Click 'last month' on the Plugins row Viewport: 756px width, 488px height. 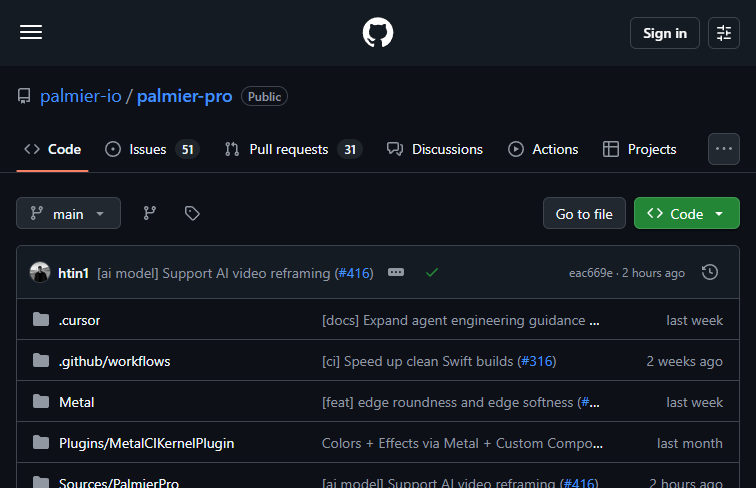point(690,444)
